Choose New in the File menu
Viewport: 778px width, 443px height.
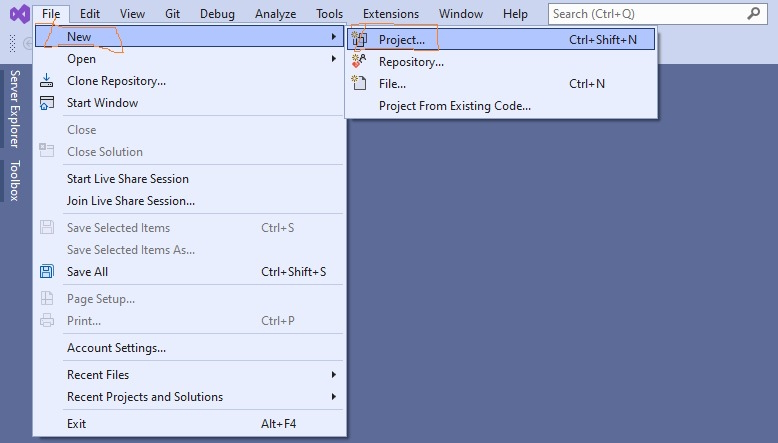coord(189,37)
